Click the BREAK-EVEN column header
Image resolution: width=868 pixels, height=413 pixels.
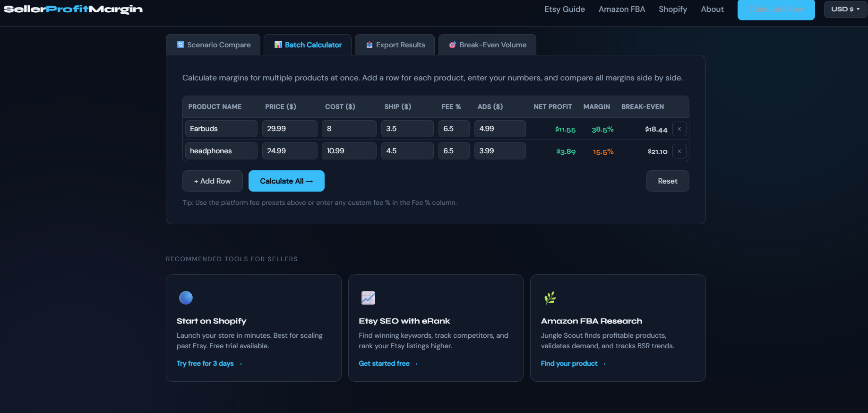tap(643, 107)
